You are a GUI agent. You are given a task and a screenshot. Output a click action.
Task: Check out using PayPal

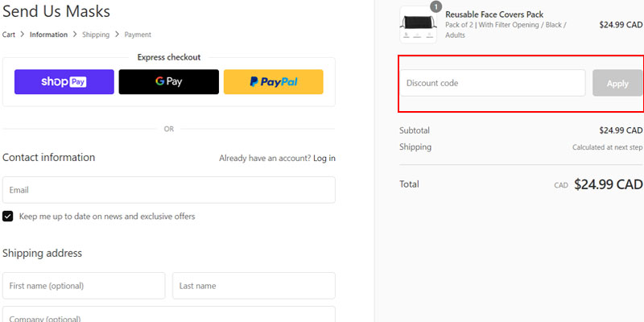click(273, 81)
